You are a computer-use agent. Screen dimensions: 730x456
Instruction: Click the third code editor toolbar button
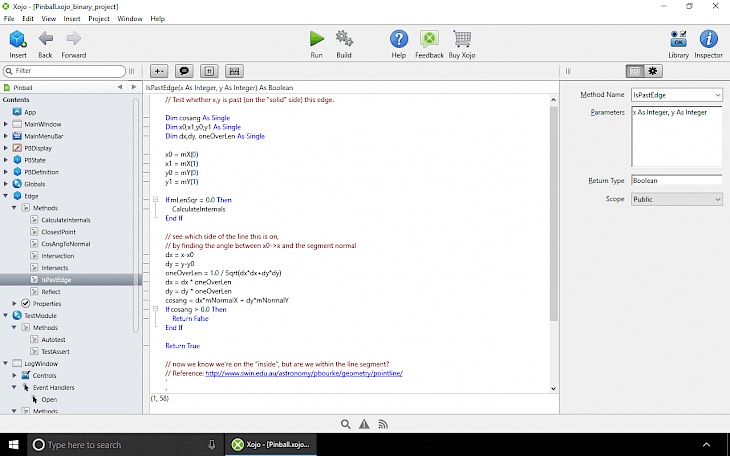click(x=210, y=71)
